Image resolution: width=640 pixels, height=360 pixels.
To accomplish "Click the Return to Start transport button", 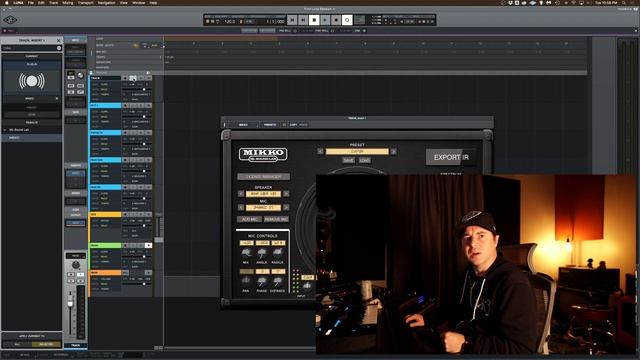I will (x=292, y=20).
